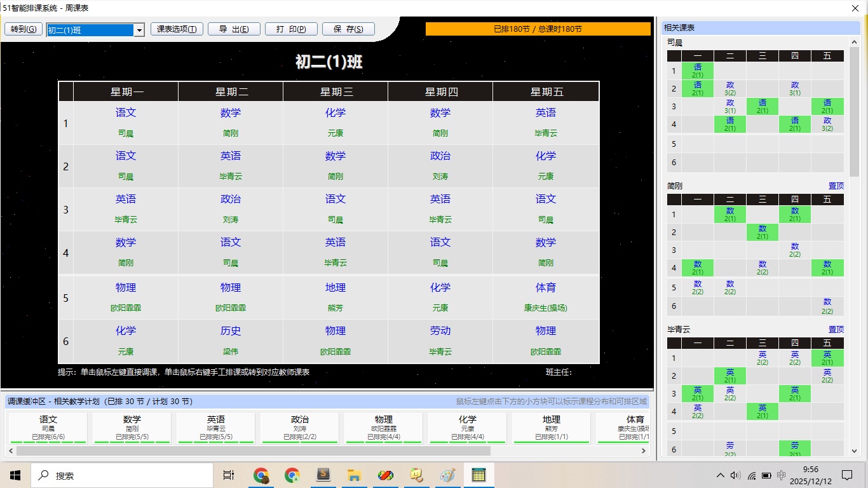868x488 pixels.
Task: Open Task View in the taskbar
Action: [229, 475]
